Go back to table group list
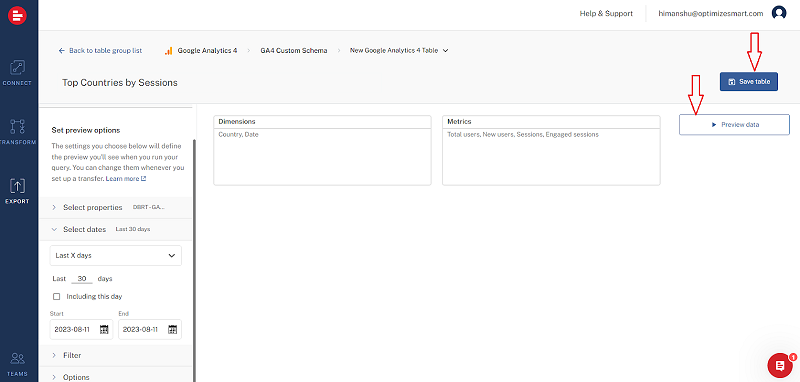The image size is (800, 382). tap(101, 50)
